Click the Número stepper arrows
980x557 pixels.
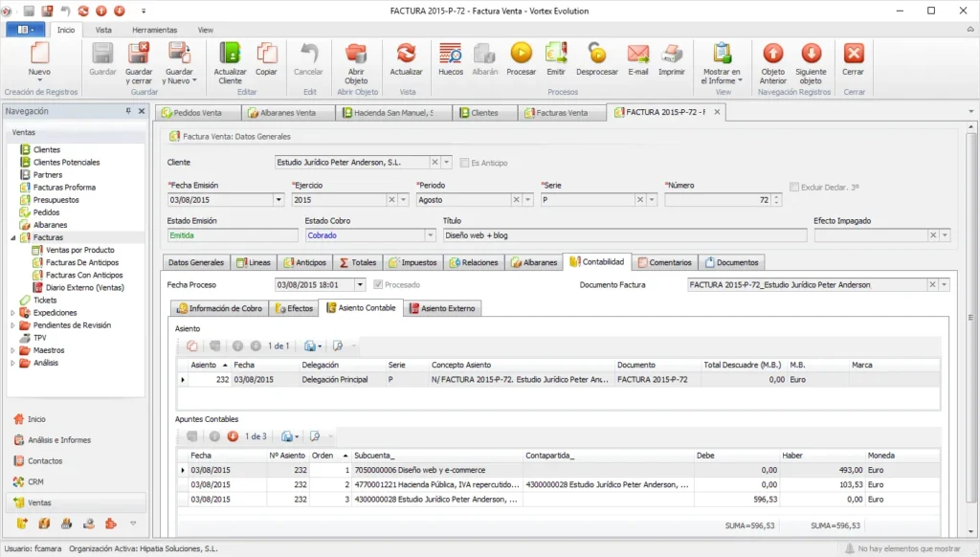click(x=776, y=200)
